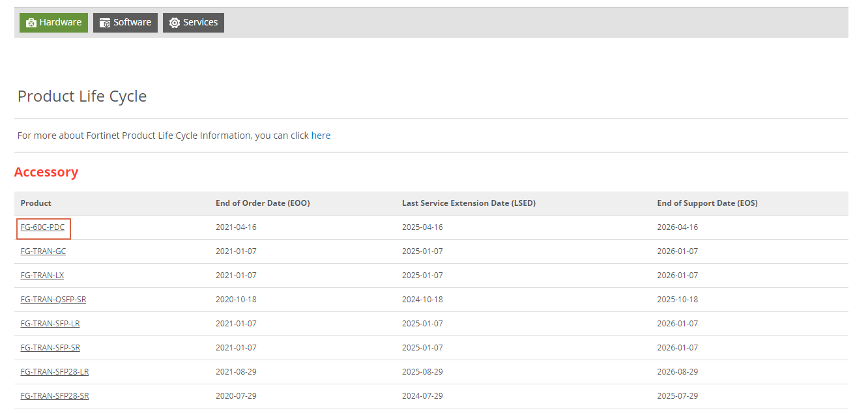Select LSED date 2024-10-18 for FG-TRAN-QSFP-SR
Viewport: 868px width, 413px height.
[x=422, y=300]
